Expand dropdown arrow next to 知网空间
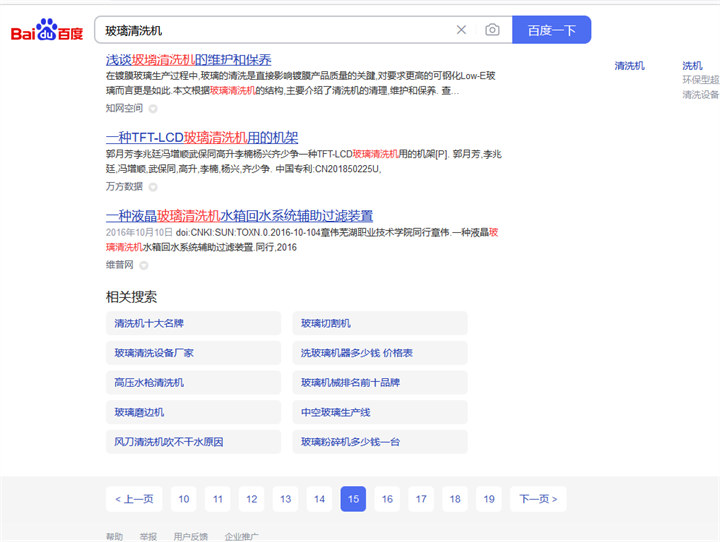720x542 pixels. [153, 108]
